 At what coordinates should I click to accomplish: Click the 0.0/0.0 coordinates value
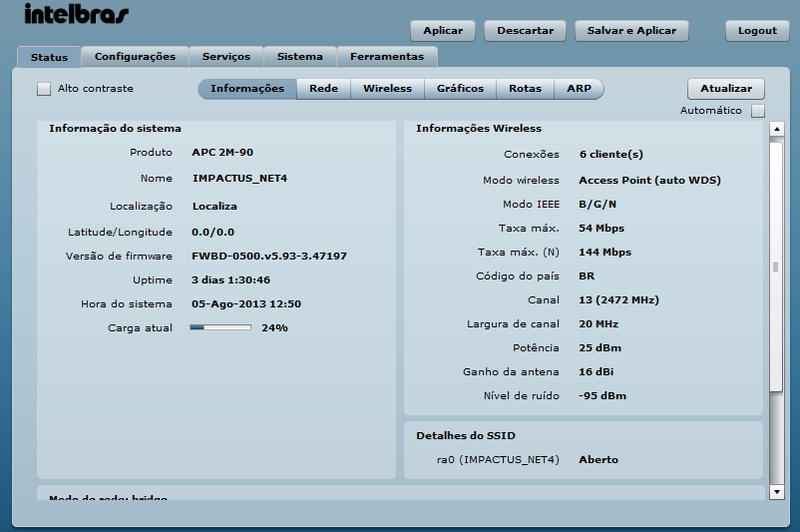click(213, 232)
